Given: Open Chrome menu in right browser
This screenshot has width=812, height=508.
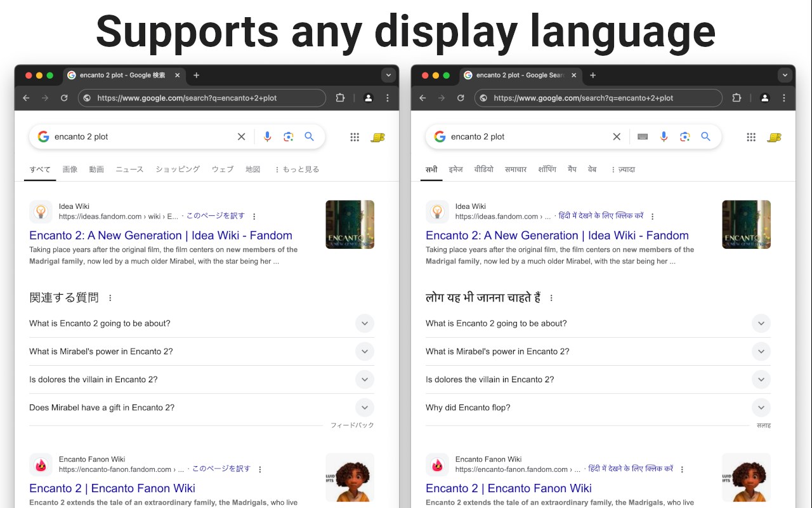Looking at the screenshot, I should point(784,98).
